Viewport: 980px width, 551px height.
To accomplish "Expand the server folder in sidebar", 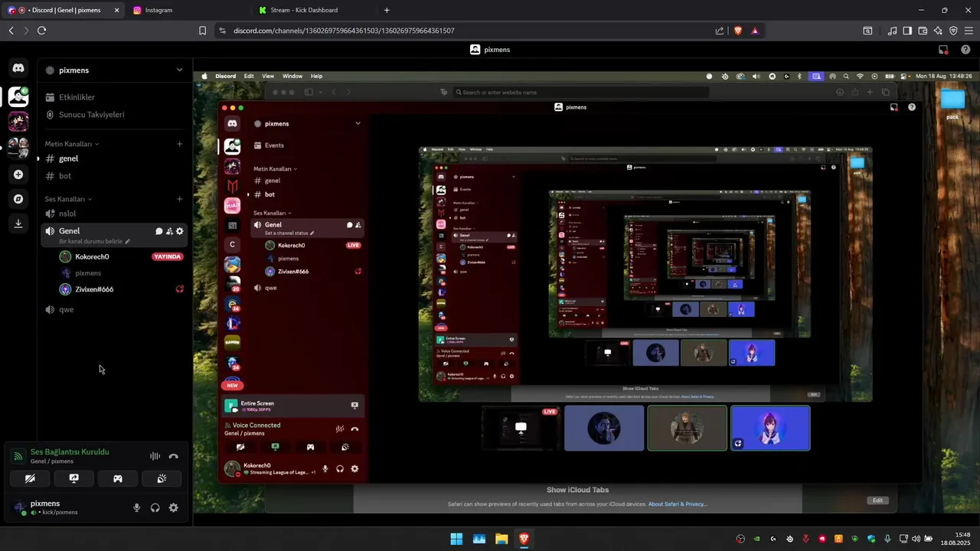I will coord(18,148).
